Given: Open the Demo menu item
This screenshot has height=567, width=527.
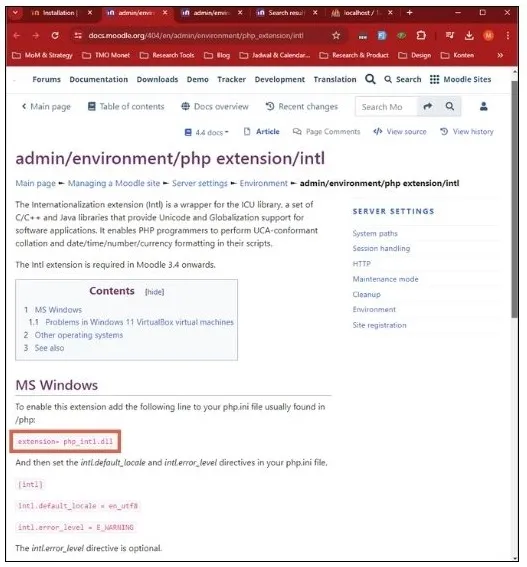Looking at the screenshot, I should coord(197,79).
